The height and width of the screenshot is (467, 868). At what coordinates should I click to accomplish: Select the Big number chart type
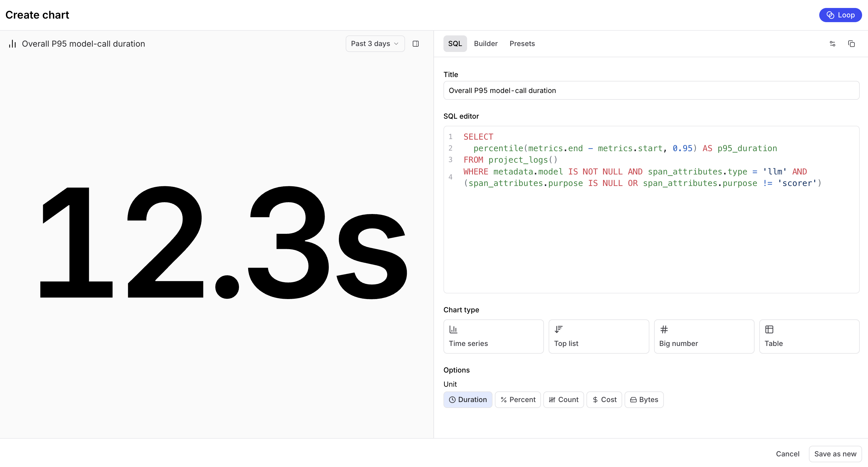[704, 336]
